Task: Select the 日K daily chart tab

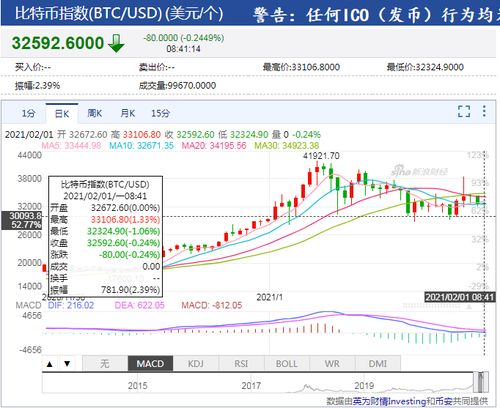Action: (x=62, y=114)
